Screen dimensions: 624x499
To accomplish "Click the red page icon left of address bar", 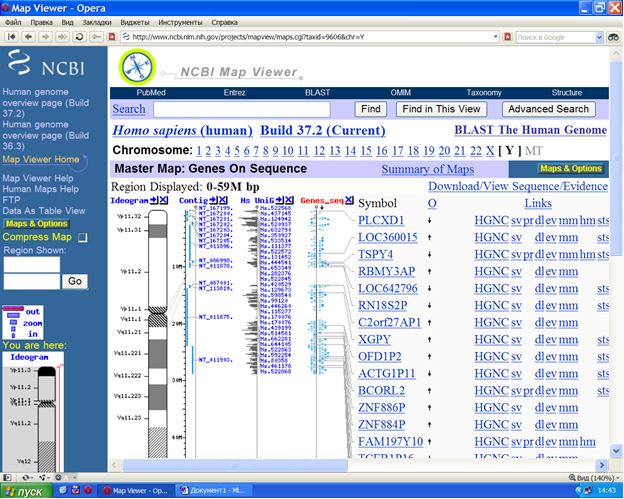I will 112,37.
